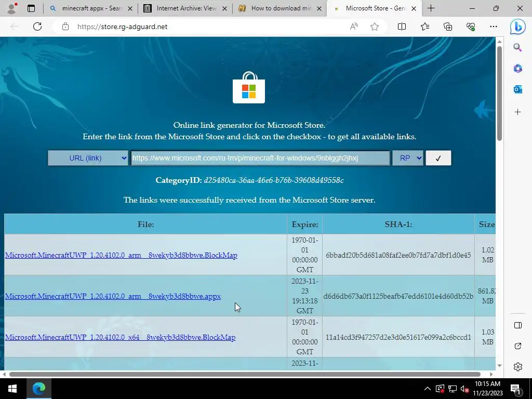
Task: Click the Expire: column header
Action: pos(305,224)
